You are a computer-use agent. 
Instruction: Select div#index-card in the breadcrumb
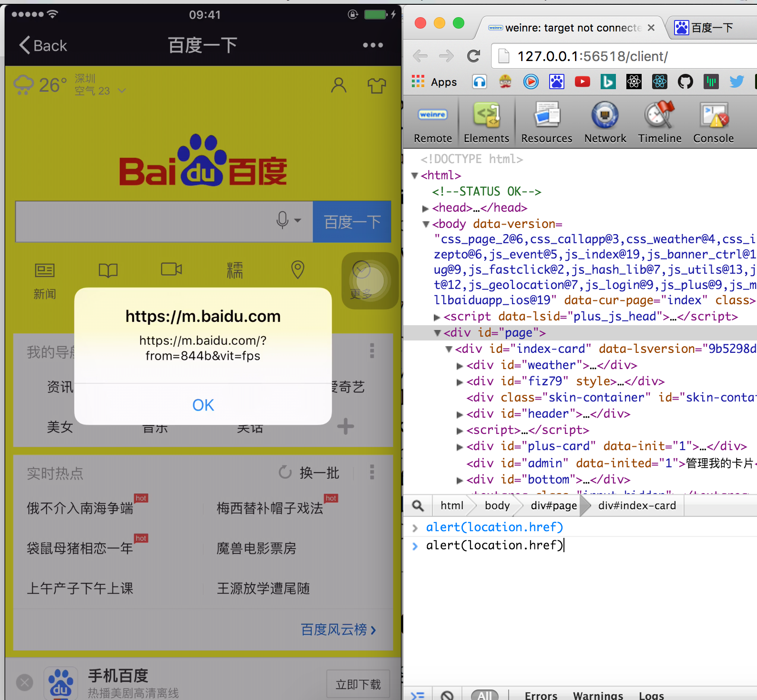637,505
